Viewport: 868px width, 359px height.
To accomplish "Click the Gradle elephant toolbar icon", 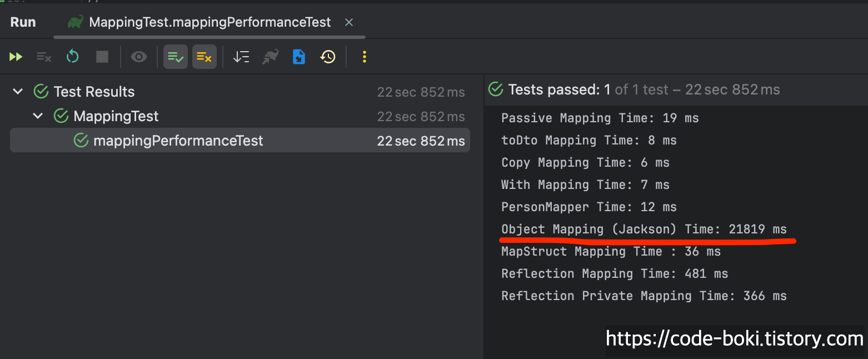I will (x=270, y=57).
